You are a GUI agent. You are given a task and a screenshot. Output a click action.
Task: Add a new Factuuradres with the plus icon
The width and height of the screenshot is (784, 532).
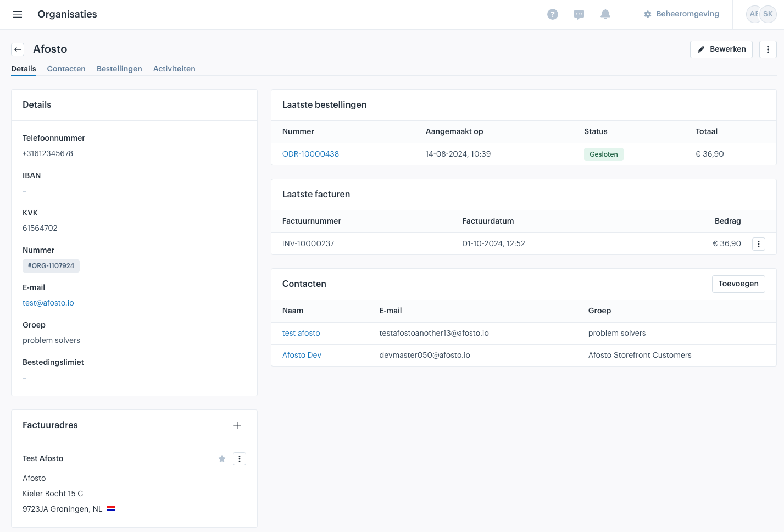pyautogui.click(x=237, y=425)
